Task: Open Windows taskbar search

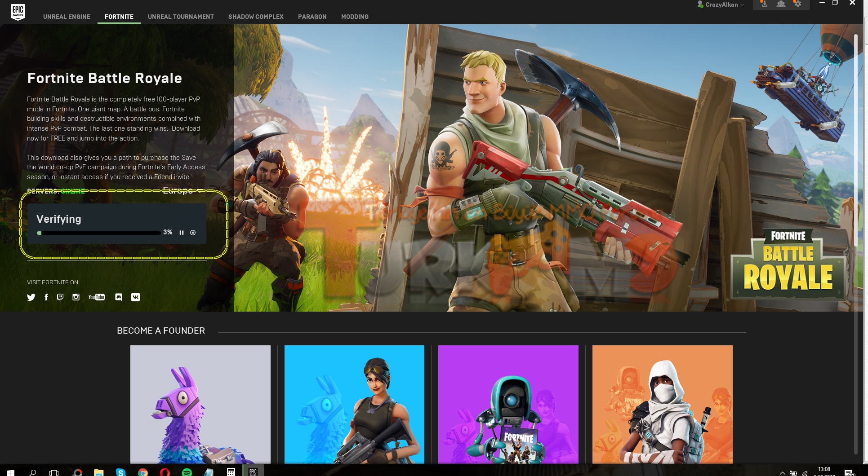Action: coord(33,472)
